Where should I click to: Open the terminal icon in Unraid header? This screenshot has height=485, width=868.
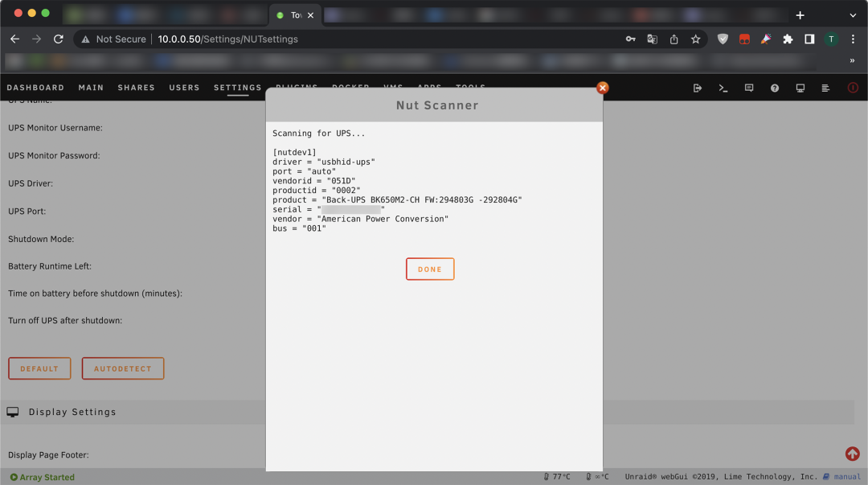pos(723,88)
